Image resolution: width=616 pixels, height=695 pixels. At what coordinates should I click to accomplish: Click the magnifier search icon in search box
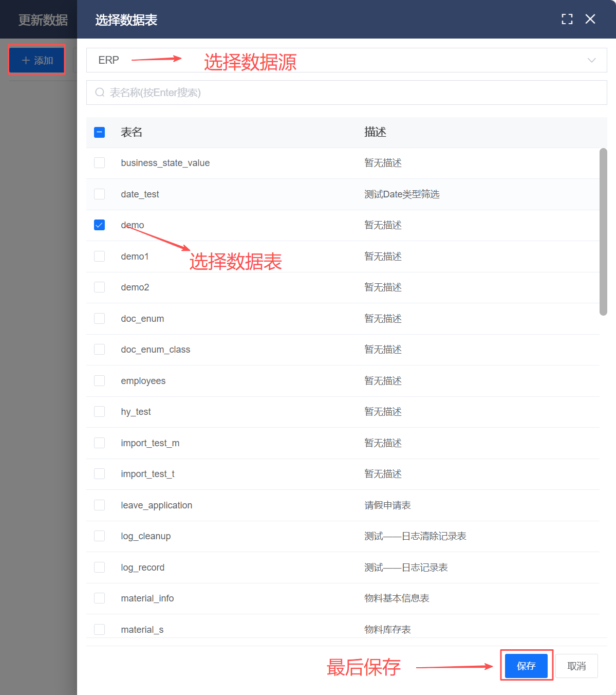click(100, 93)
